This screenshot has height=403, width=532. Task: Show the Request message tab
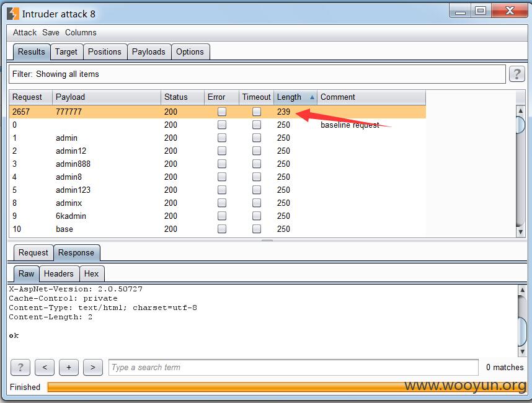33,253
